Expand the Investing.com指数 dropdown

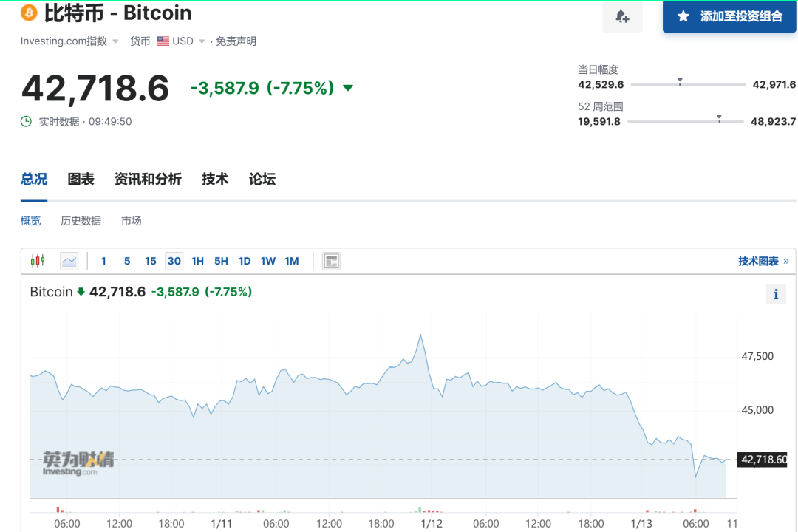[115, 41]
